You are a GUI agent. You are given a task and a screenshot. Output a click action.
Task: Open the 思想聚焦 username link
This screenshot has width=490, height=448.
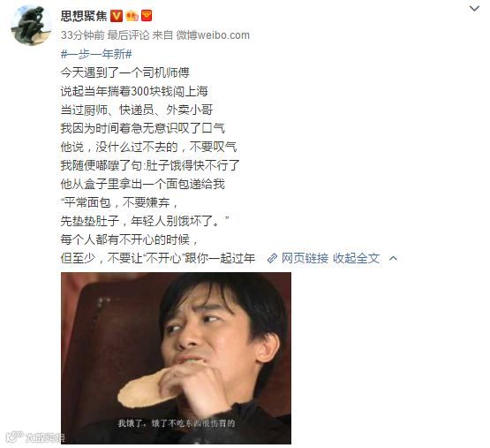click(84, 16)
